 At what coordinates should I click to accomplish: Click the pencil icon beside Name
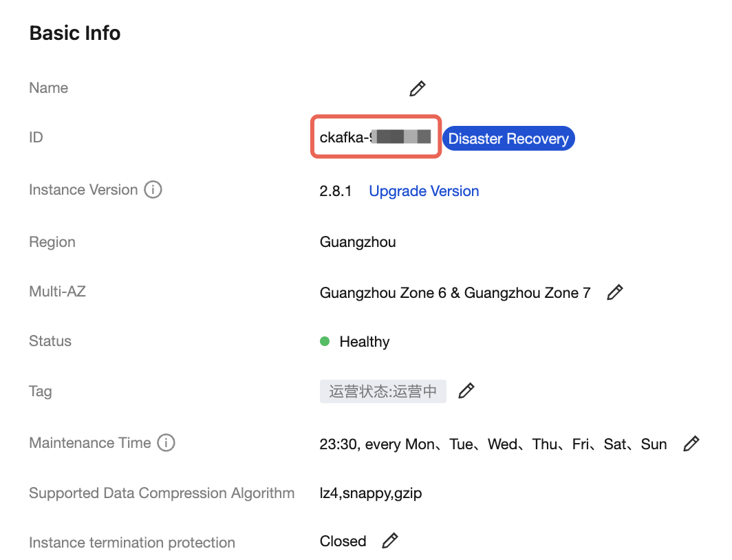point(417,89)
